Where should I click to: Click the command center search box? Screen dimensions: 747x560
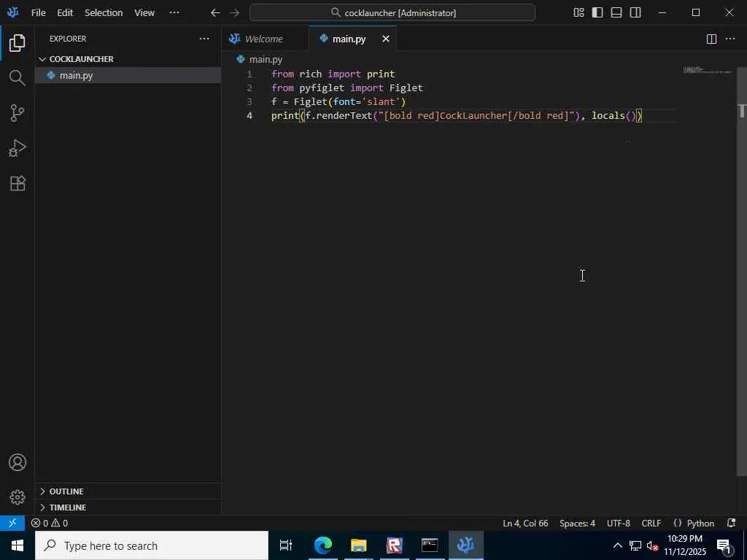tap(392, 13)
